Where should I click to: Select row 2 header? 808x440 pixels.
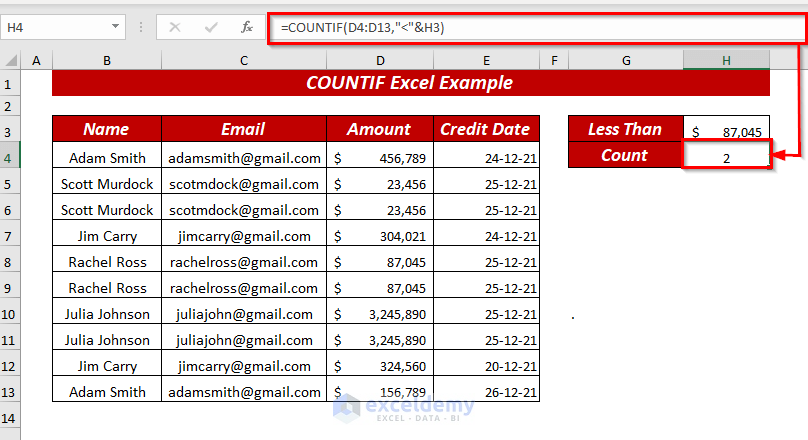pyautogui.click(x=8, y=106)
